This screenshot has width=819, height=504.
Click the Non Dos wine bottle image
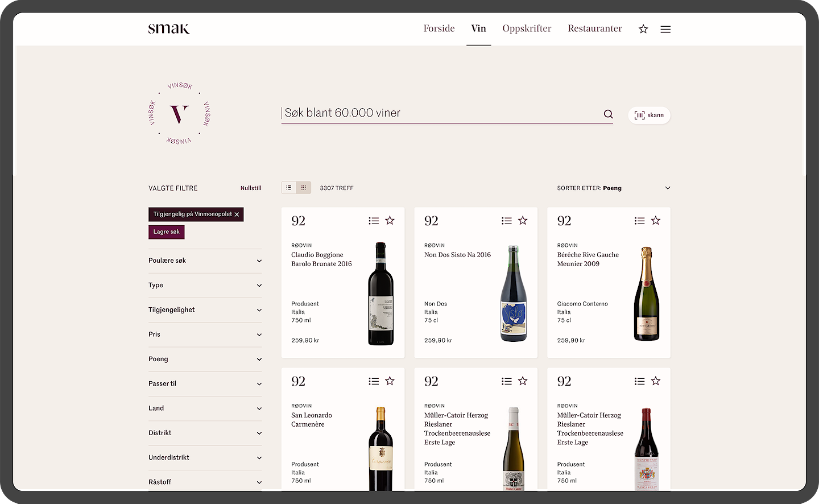[513, 294]
